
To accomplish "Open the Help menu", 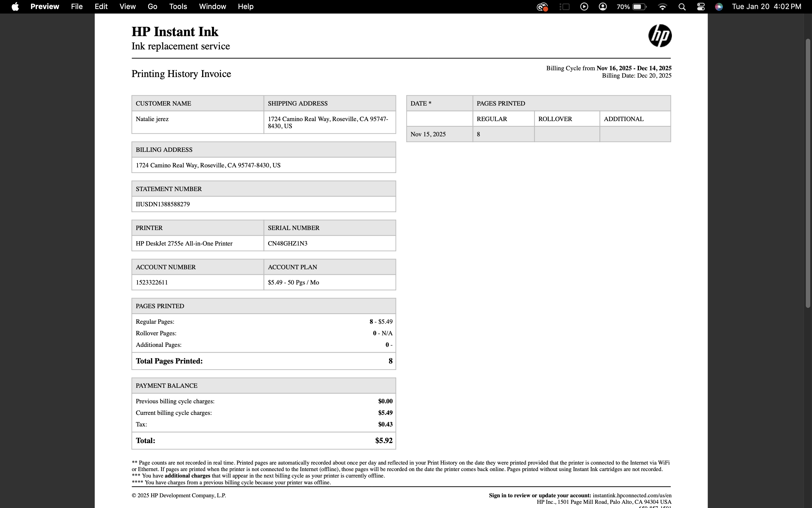I will (x=246, y=7).
